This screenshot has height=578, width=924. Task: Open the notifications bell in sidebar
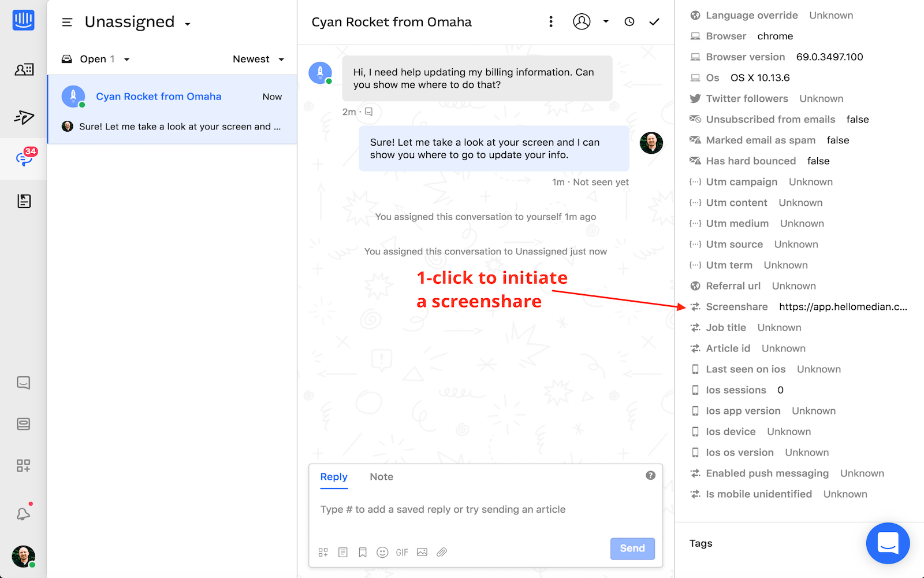(x=23, y=513)
